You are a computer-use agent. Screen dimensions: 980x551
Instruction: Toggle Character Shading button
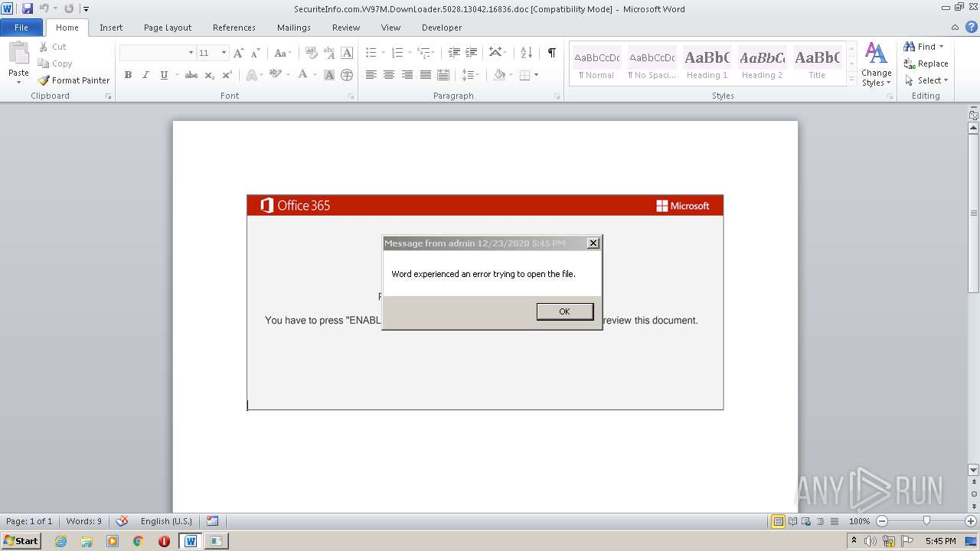click(x=329, y=75)
